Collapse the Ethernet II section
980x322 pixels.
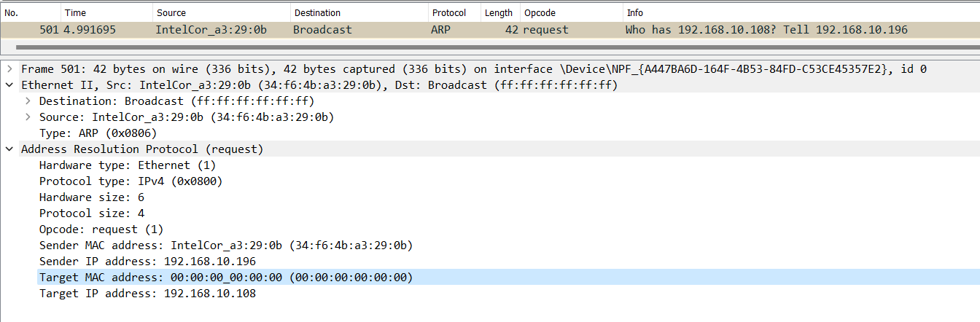[x=9, y=85]
